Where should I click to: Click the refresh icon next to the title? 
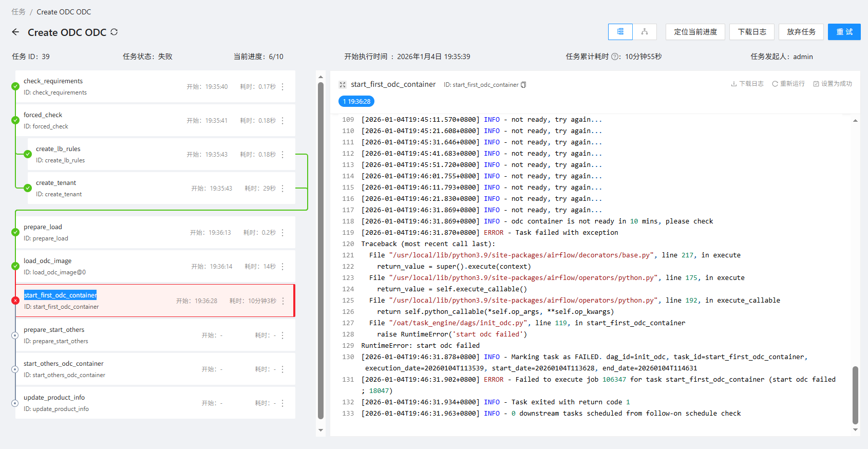pyautogui.click(x=114, y=32)
